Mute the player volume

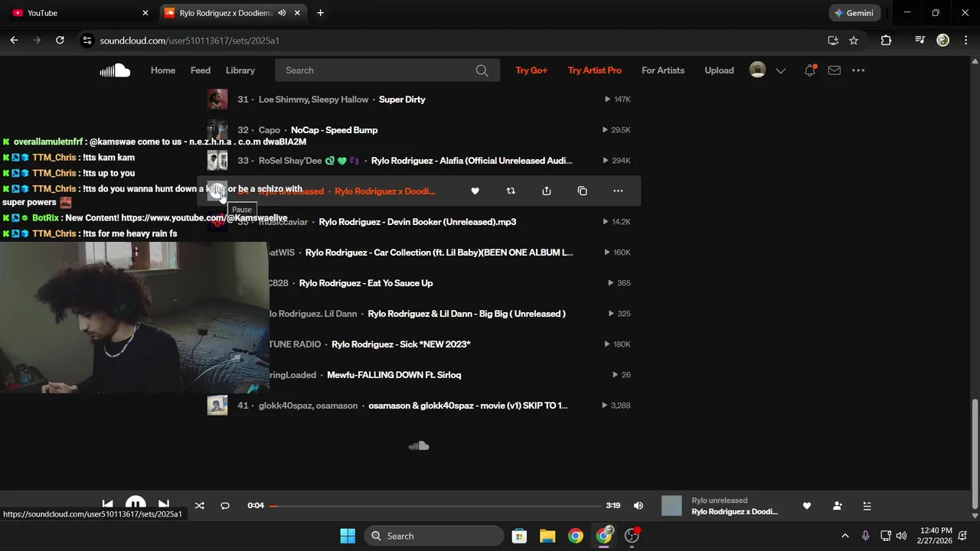click(x=639, y=506)
